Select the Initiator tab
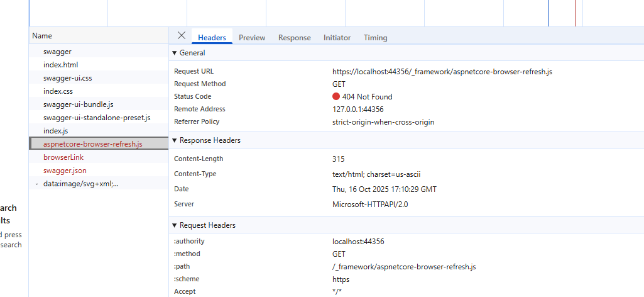The width and height of the screenshot is (644, 297). (337, 38)
